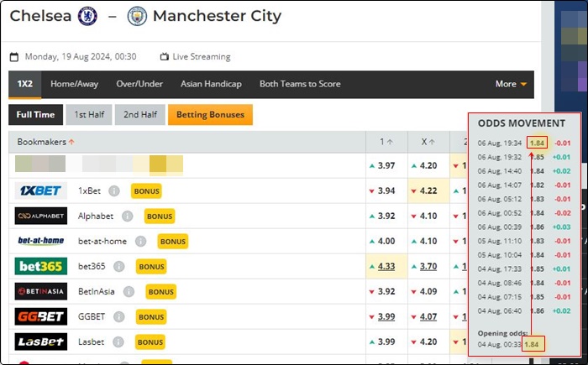Sort by the 1 odds column

point(386,142)
